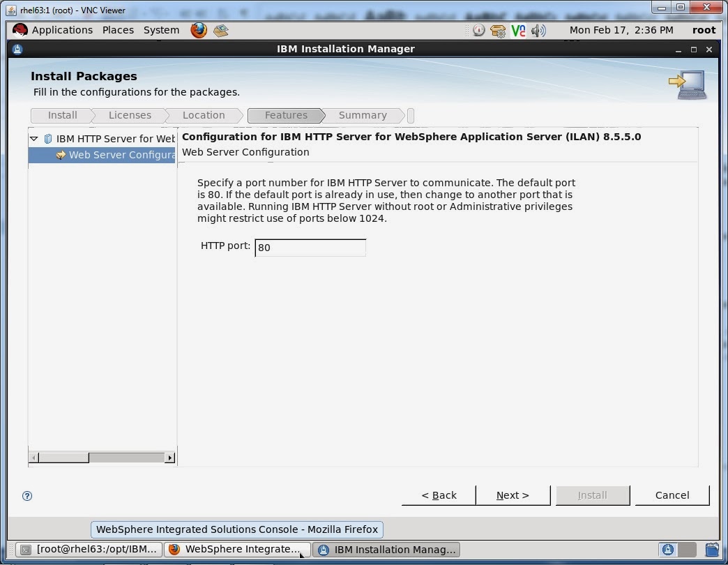
Task: Open the System menu
Action: pyautogui.click(x=161, y=30)
